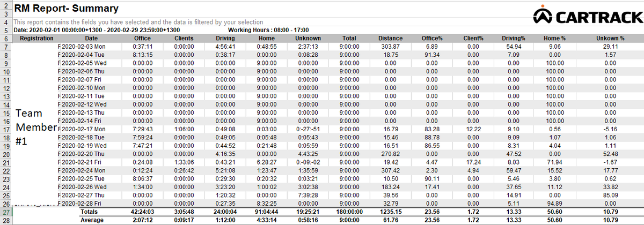The height and width of the screenshot is (225, 644).
Task: Click the negative Unknown value 0:-27:-51
Action: 308,129
